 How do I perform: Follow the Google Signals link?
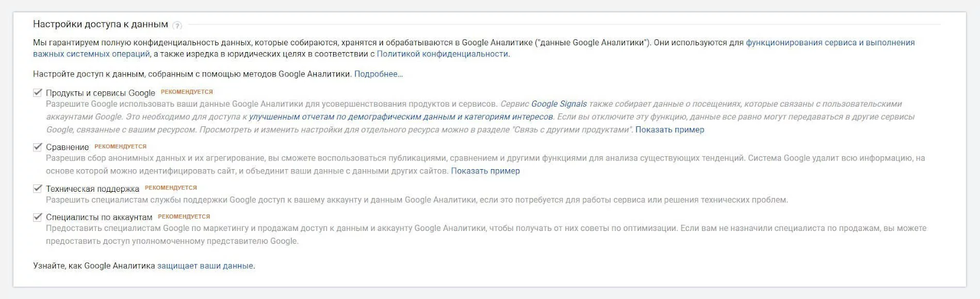pos(559,104)
